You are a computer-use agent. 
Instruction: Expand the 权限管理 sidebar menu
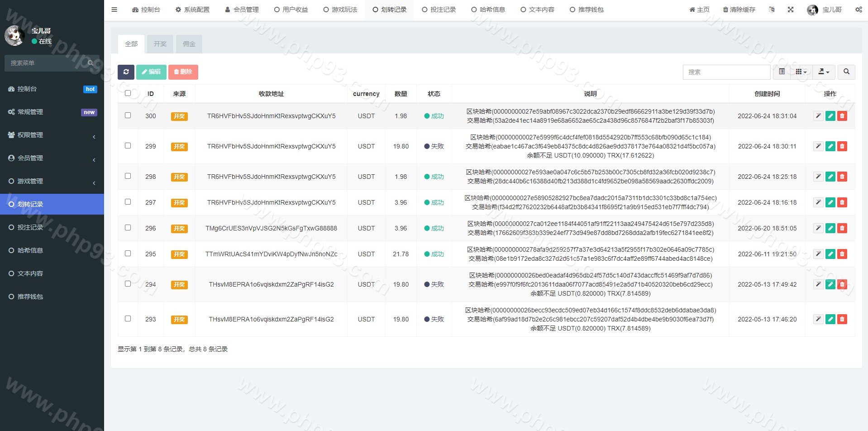tap(52, 135)
